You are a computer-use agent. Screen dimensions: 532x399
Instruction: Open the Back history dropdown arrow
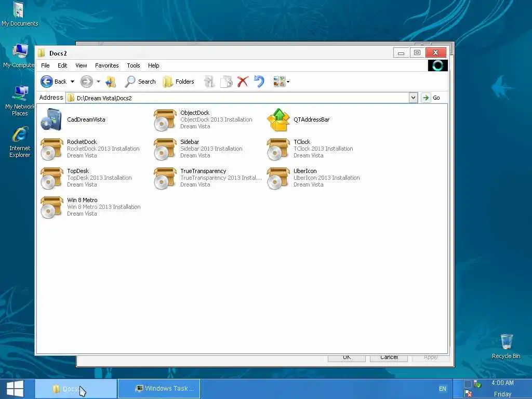72,82
